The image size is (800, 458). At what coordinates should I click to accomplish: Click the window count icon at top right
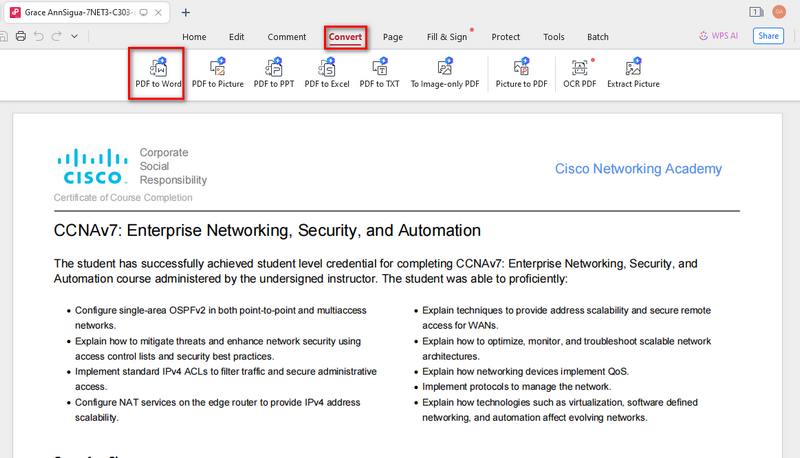[756, 12]
